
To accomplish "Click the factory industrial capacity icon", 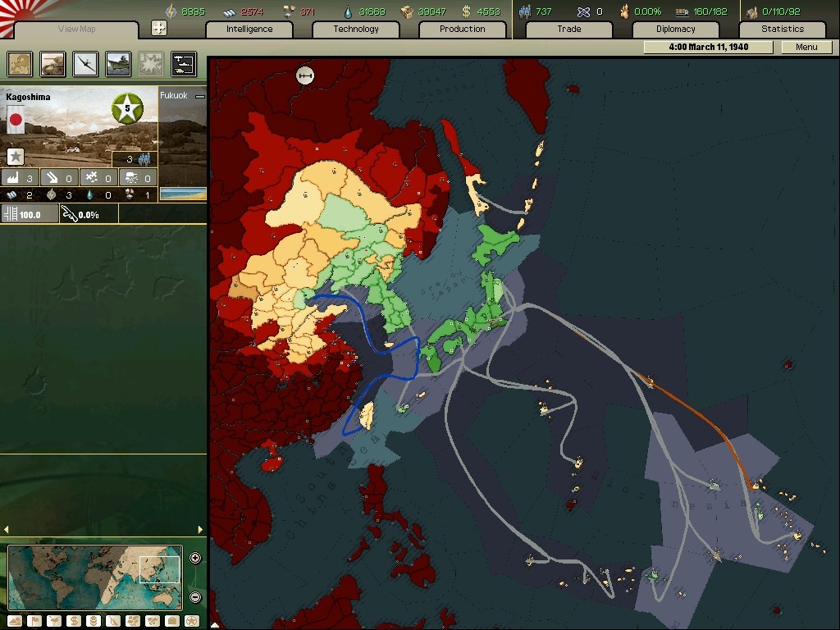I will point(13,178).
